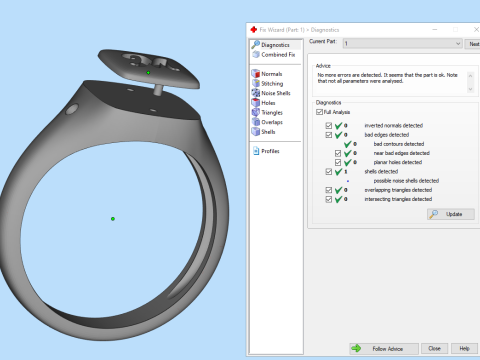Viewport: 480px width, 360px height.
Task: Open the Combined Fix icon
Action: [256, 54]
